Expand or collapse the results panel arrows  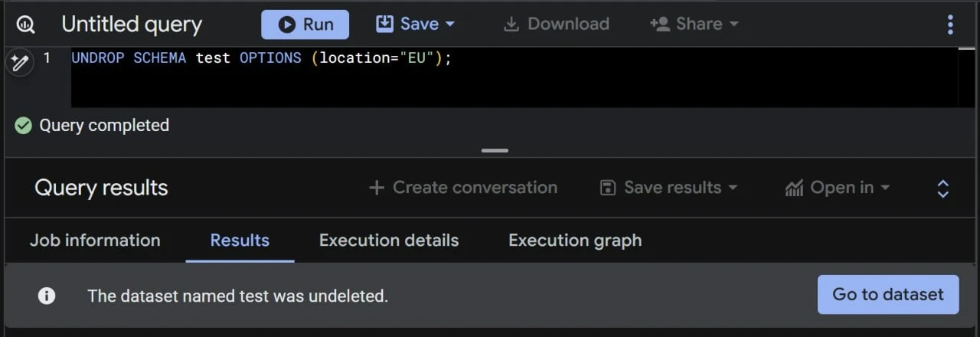tap(943, 188)
